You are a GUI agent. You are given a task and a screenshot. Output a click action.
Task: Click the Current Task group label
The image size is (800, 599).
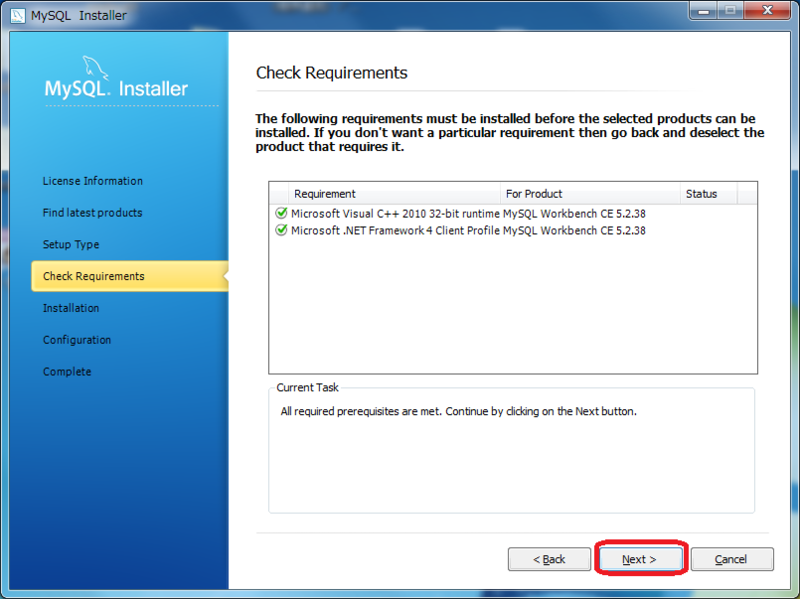point(307,387)
